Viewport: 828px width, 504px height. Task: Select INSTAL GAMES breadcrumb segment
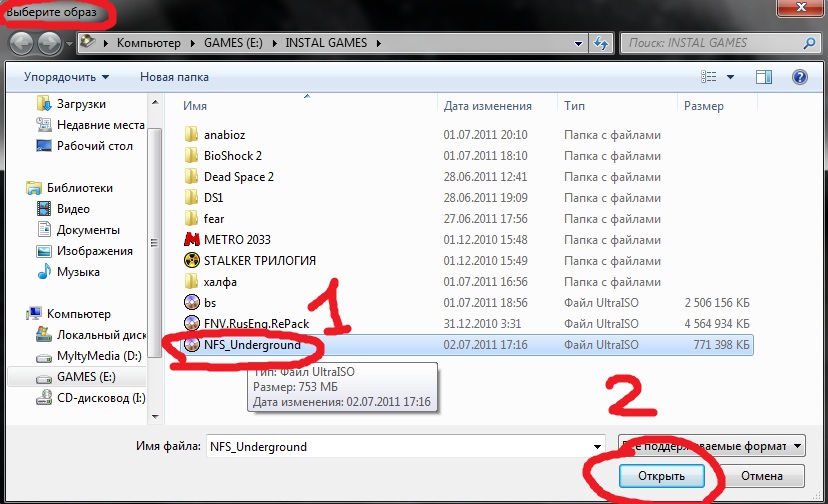(326, 43)
